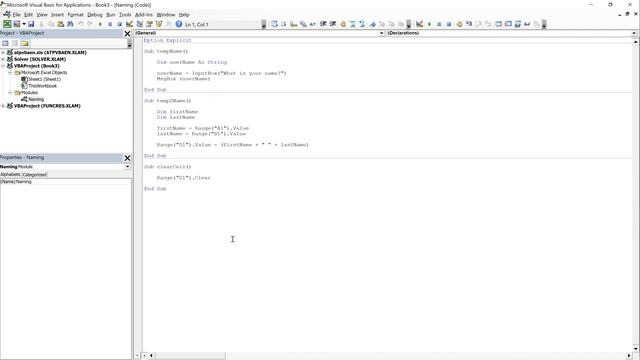Click the (Name) Naming property row
The height and width of the screenshot is (360, 640).
pos(66,182)
